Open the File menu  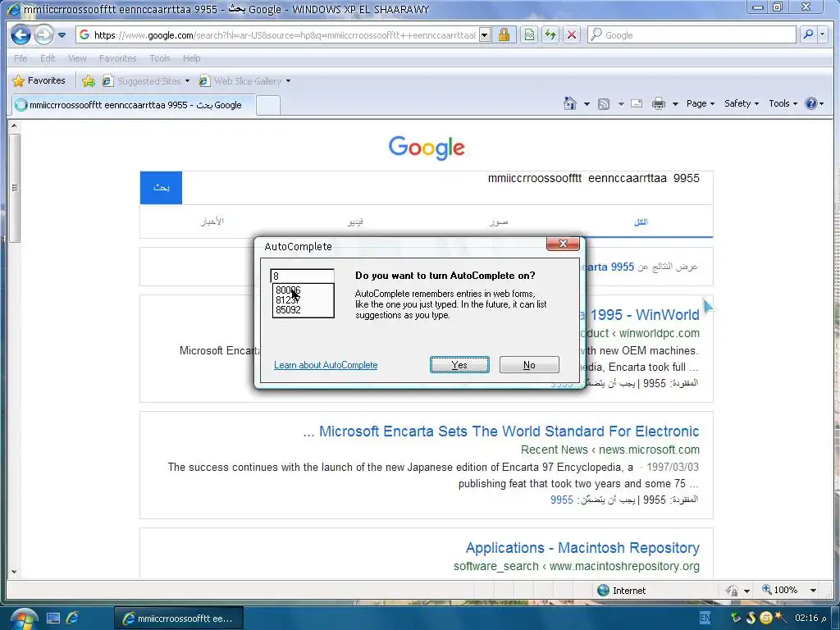(21, 58)
